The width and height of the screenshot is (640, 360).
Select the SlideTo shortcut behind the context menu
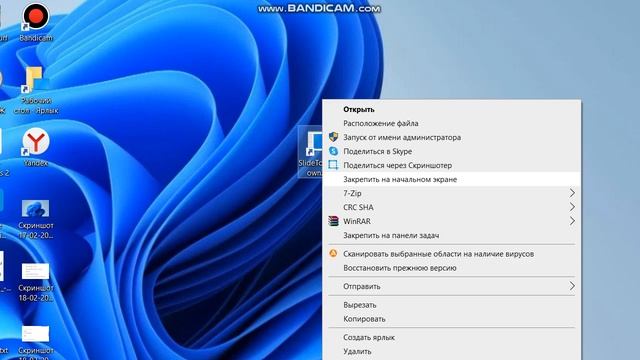[x=310, y=152]
